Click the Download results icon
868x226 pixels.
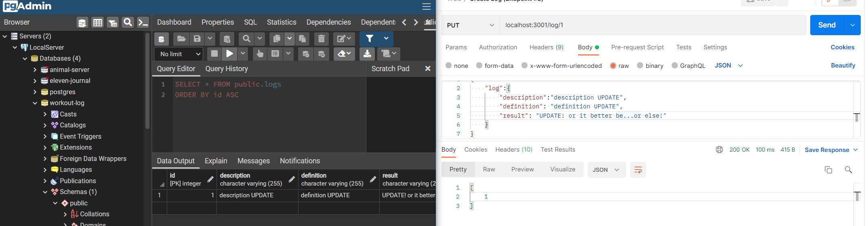(367, 54)
